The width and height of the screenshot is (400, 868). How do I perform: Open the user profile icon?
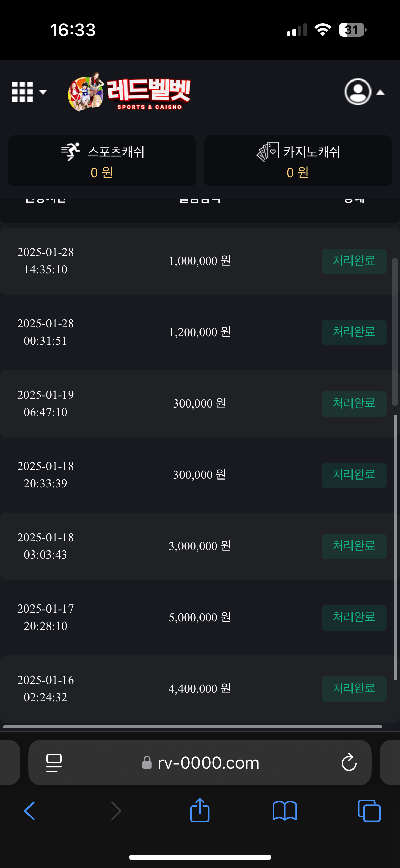tap(358, 92)
